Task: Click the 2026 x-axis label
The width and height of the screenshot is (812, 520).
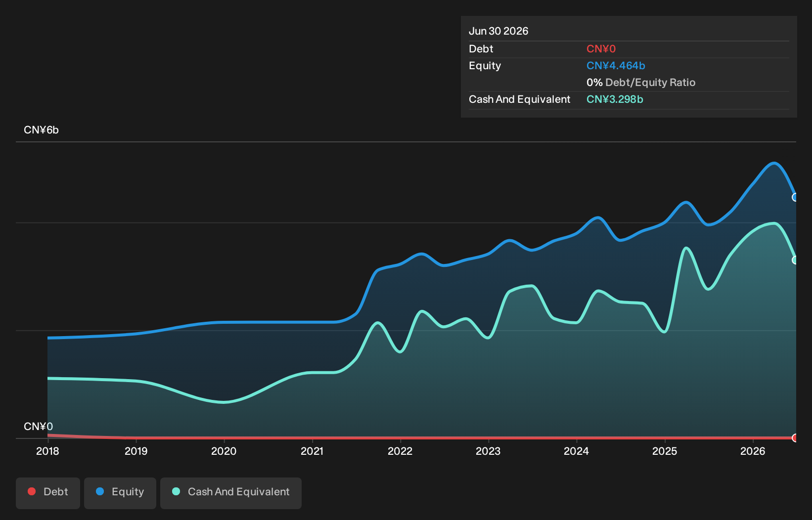Action: pos(753,451)
